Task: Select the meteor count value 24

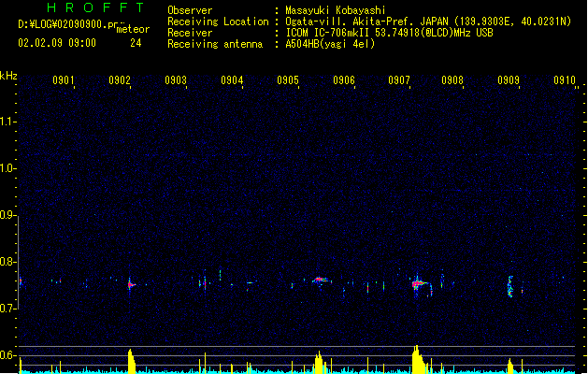Action: 136,43
